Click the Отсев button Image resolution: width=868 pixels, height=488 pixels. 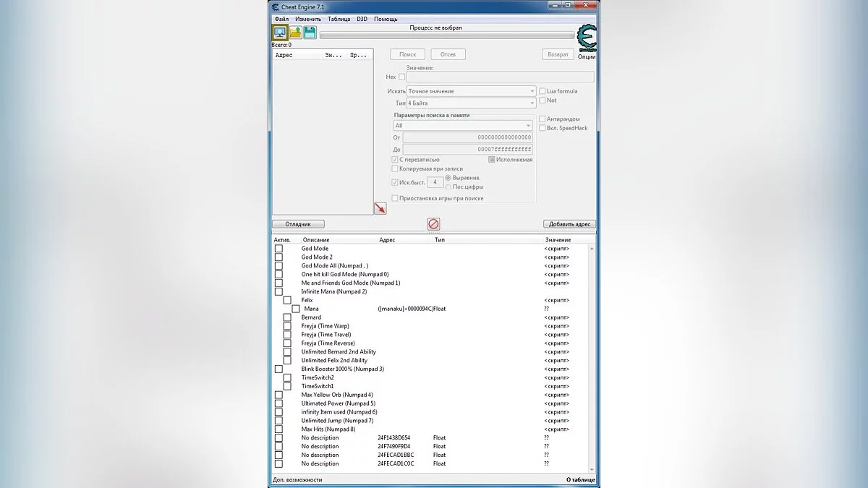tap(448, 54)
